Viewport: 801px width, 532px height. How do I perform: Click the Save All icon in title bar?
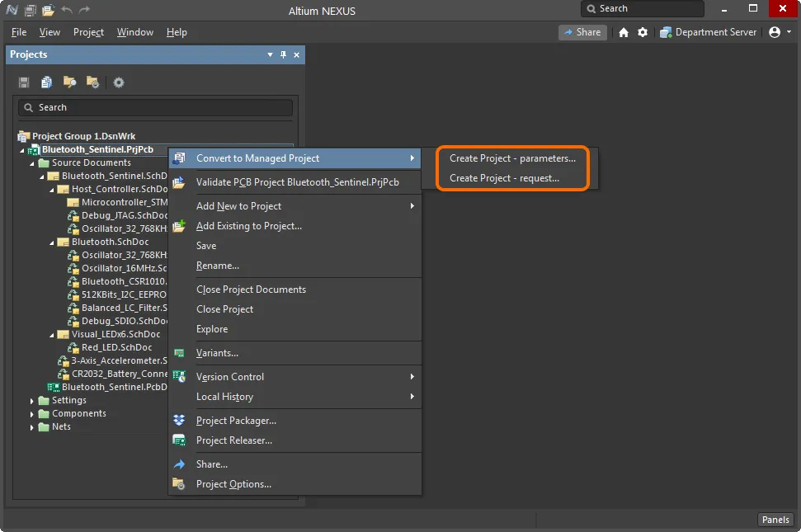[x=31, y=10]
